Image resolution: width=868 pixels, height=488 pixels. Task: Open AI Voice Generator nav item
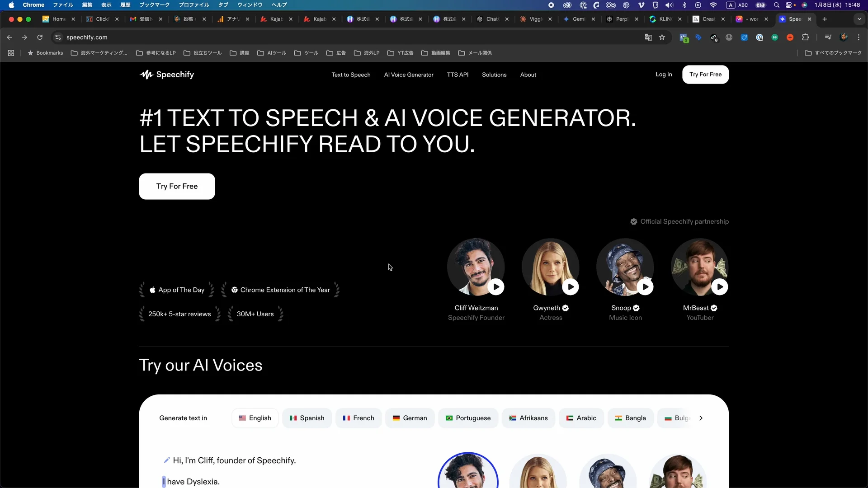(x=409, y=75)
